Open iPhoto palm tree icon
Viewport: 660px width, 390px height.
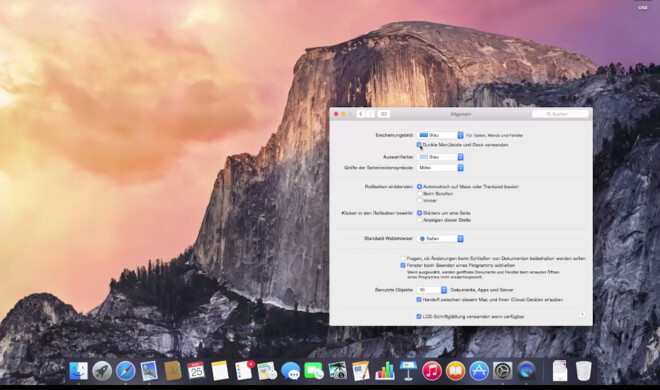338,371
